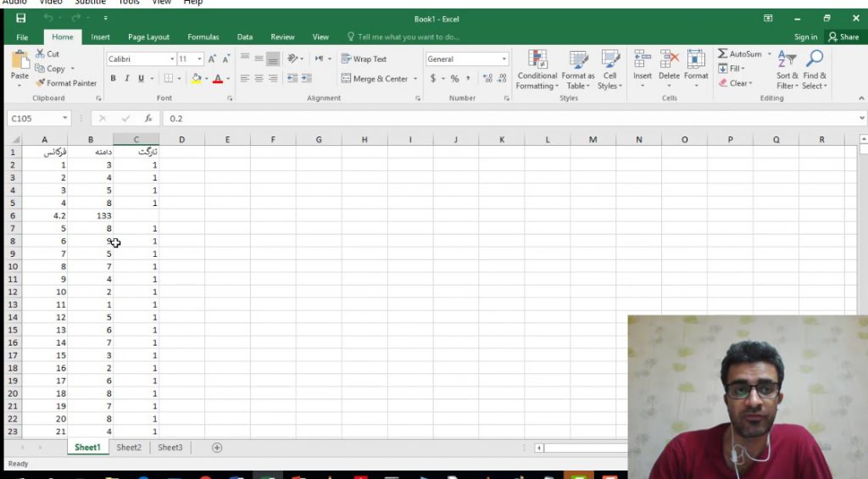Click the Save icon in title bar

(21, 18)
